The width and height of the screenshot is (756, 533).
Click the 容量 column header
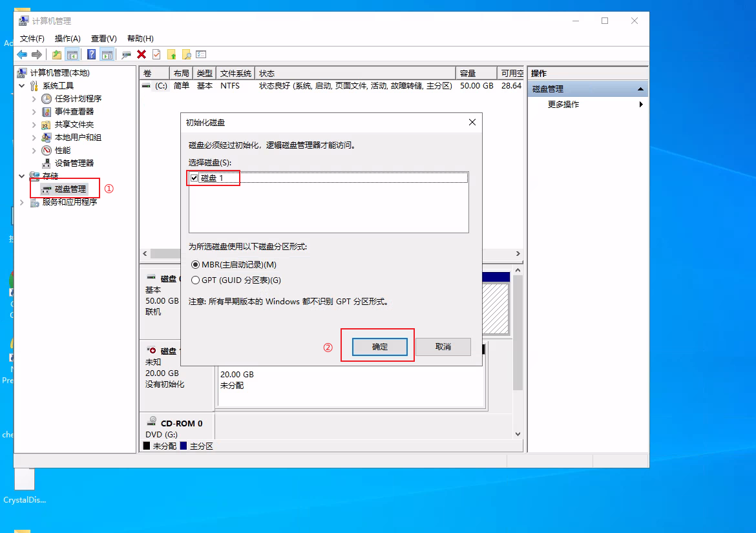click(x=476, y=73)
